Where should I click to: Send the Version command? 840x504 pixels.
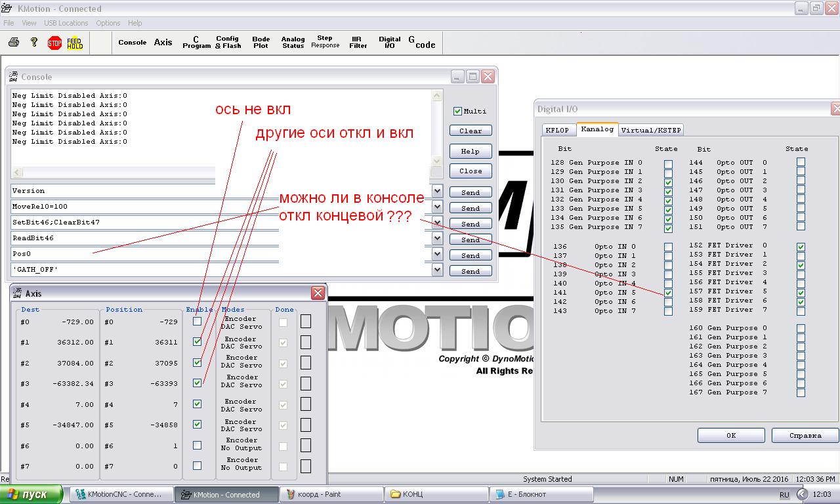[471, 193]
